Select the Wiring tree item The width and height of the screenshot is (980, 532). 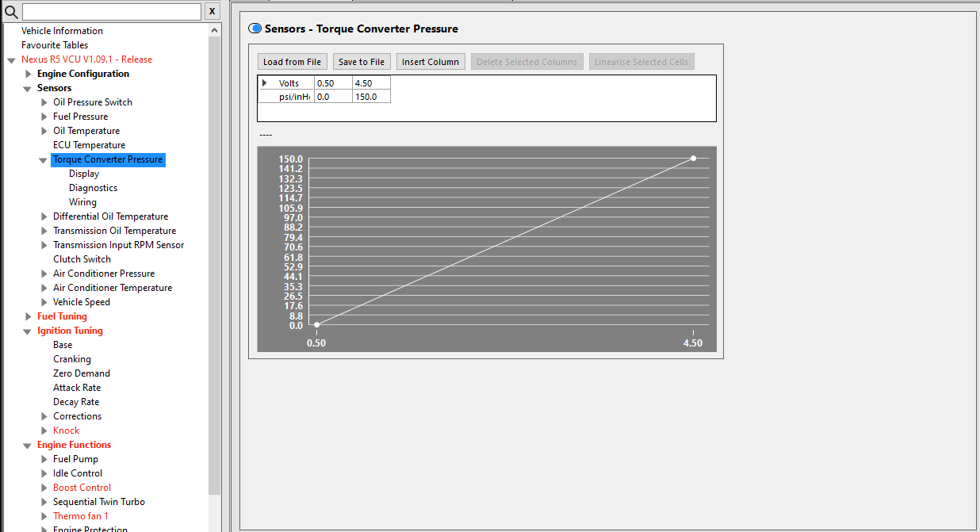coord(82,202)
